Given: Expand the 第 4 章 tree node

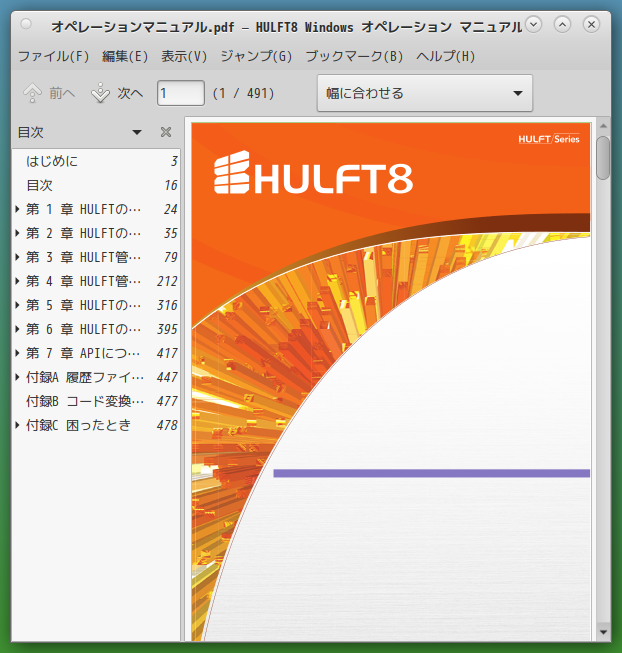Looking at the screenshot, I should click(x=17, y=281).
